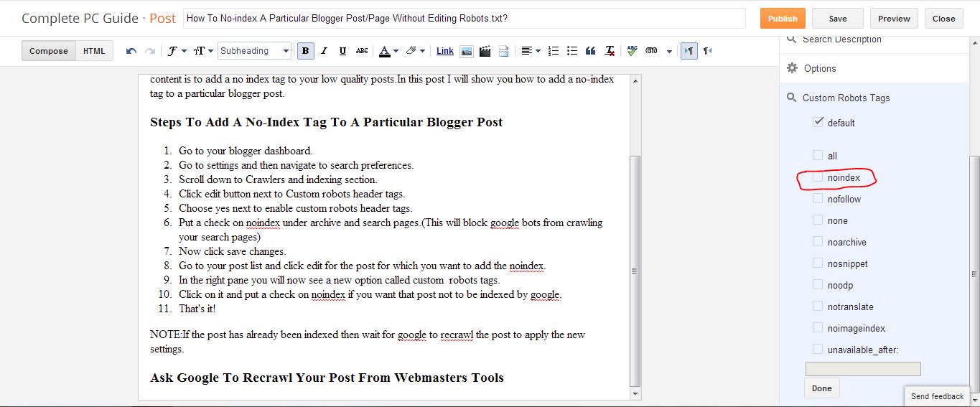Select left-to-right text direction
This screenshot has height=407, width=980.
[689, 51]
